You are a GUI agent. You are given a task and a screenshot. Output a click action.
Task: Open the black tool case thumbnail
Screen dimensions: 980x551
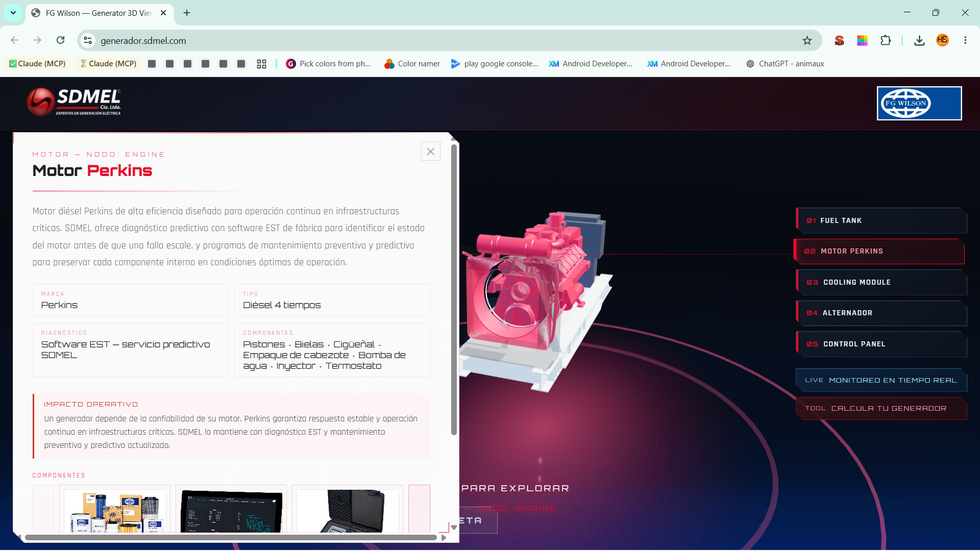tap(348, 510)
